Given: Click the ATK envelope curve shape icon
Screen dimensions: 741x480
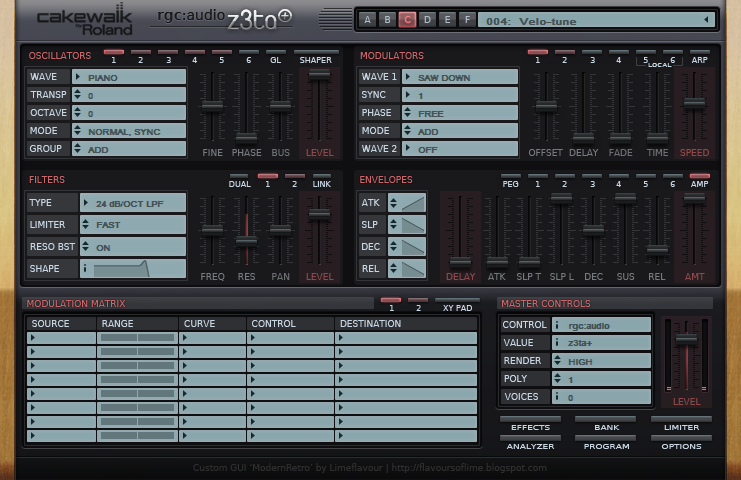Looking at the screenshot, I should tap(413, 203).
